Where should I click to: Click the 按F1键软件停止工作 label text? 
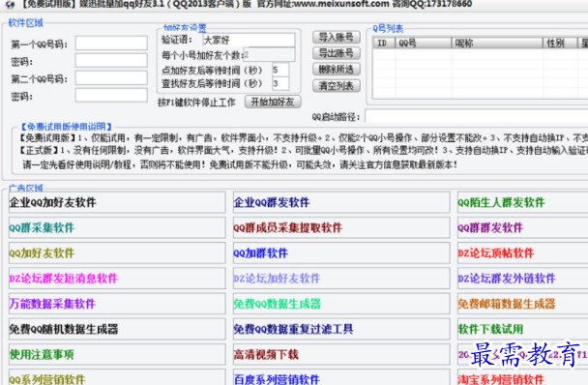pyautogui.click(x=196, y=103)
